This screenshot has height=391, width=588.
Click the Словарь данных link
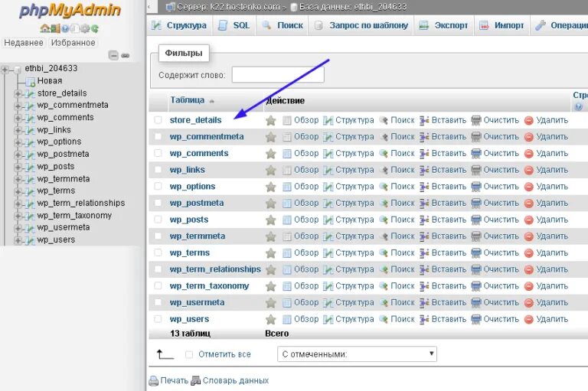[236, 380]
